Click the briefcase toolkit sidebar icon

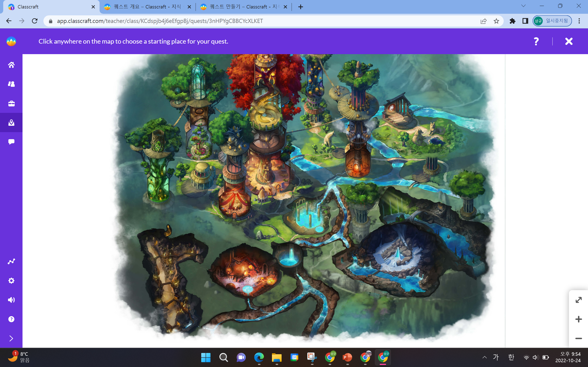coord(11,103)
